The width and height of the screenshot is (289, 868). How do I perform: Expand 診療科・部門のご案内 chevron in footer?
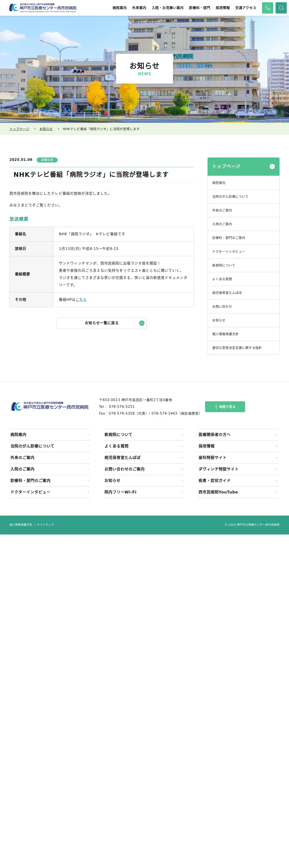coord(88,481)
